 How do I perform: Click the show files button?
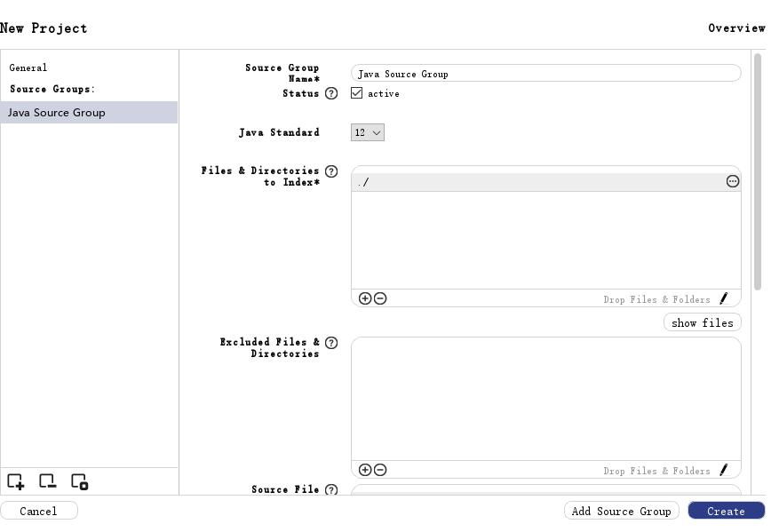tap(702, 322)
